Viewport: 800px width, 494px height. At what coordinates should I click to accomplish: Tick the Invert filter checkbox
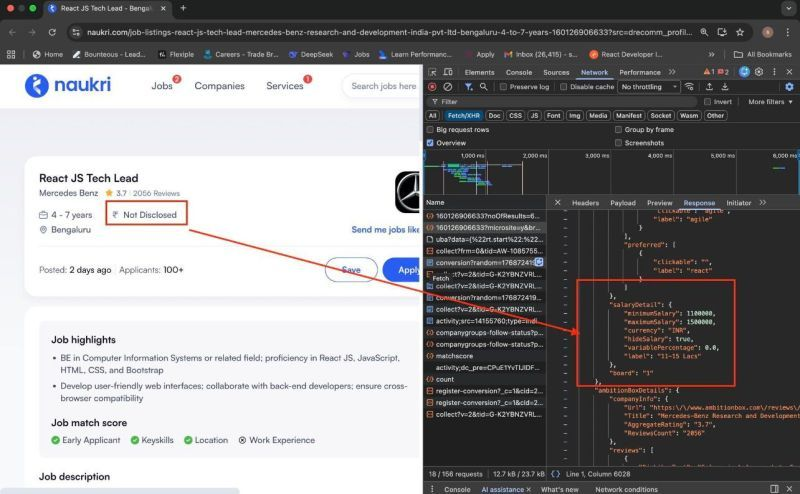click(707, 102)
